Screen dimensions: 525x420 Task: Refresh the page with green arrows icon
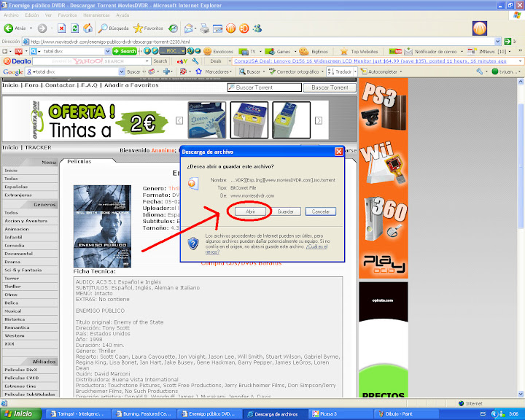pyautogui.click(x=74, y=28)
